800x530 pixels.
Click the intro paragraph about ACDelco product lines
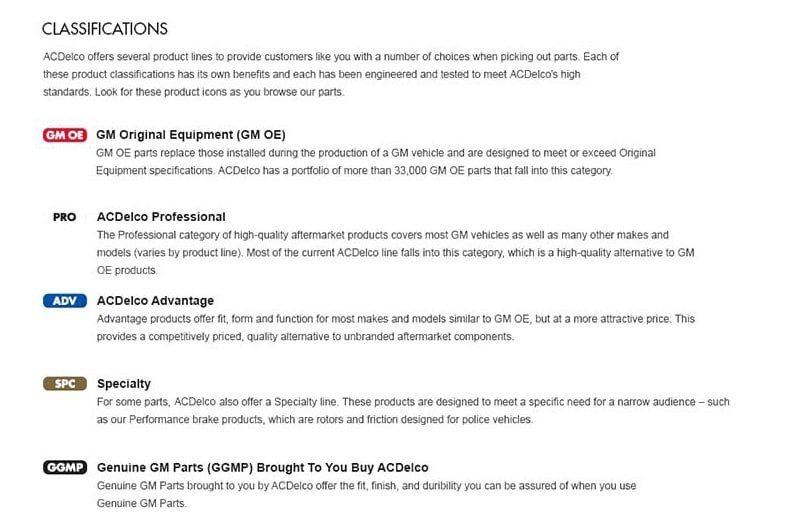[x=330, y=74]
